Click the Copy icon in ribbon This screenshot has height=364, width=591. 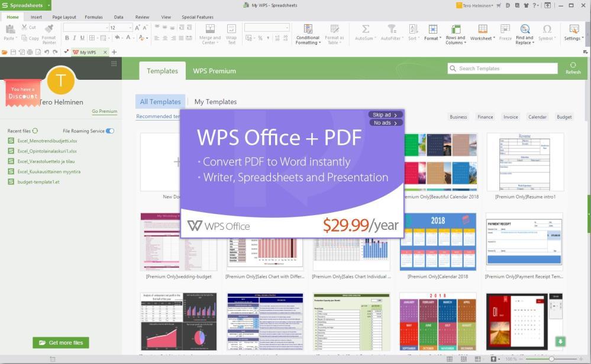[x=24, y=38]
